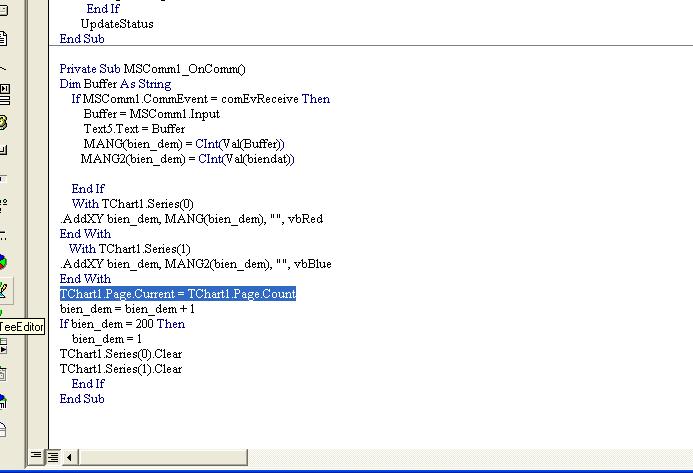Switch to Procedure View

(36, 456)
